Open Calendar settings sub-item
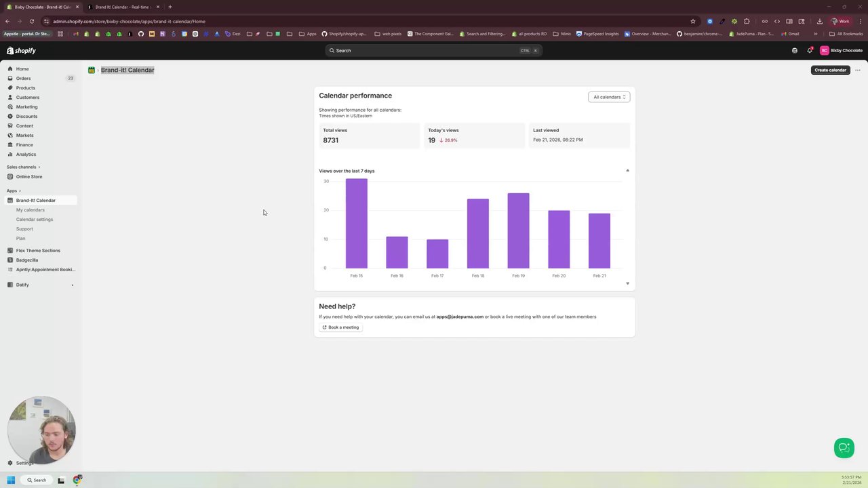The image size is (868, 488). click(35, 220)
